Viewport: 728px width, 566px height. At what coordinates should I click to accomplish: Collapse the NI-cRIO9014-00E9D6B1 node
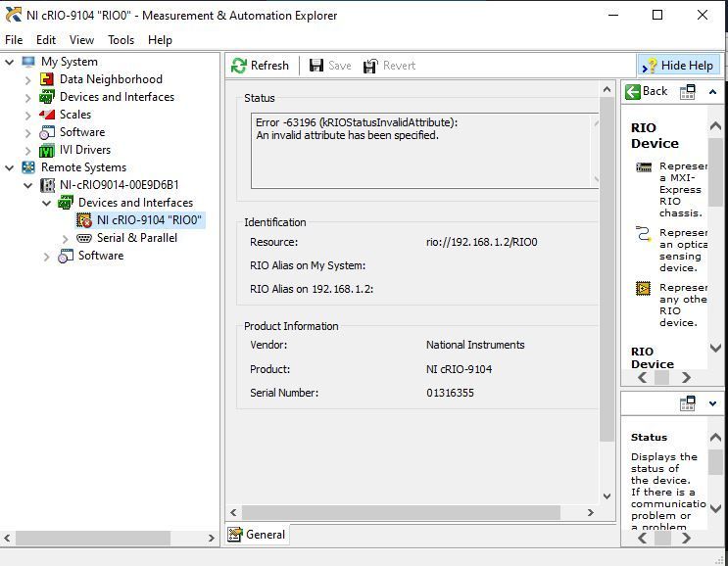click(x=27, y=186)
